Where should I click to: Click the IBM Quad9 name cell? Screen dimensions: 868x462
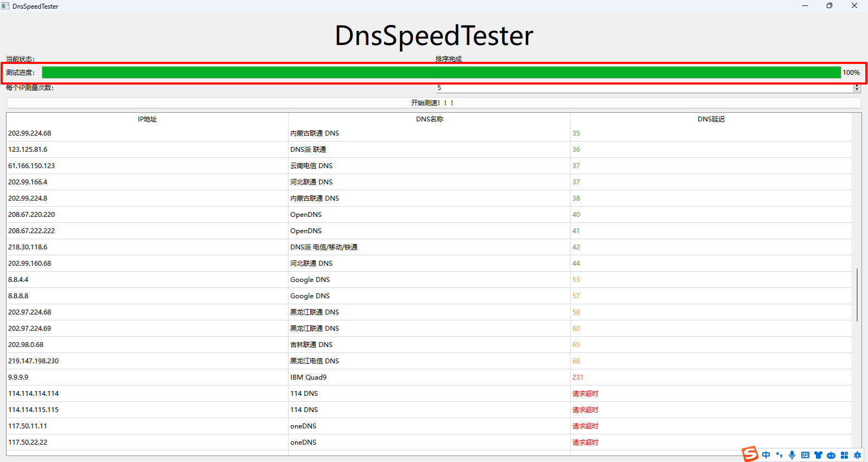point(429,377)
